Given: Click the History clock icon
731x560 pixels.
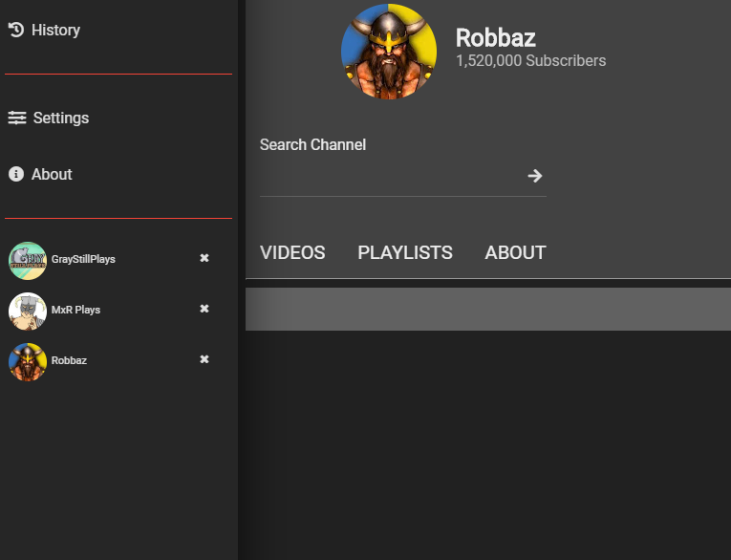Looking at the screenshot, I should (x=16, y=30).
